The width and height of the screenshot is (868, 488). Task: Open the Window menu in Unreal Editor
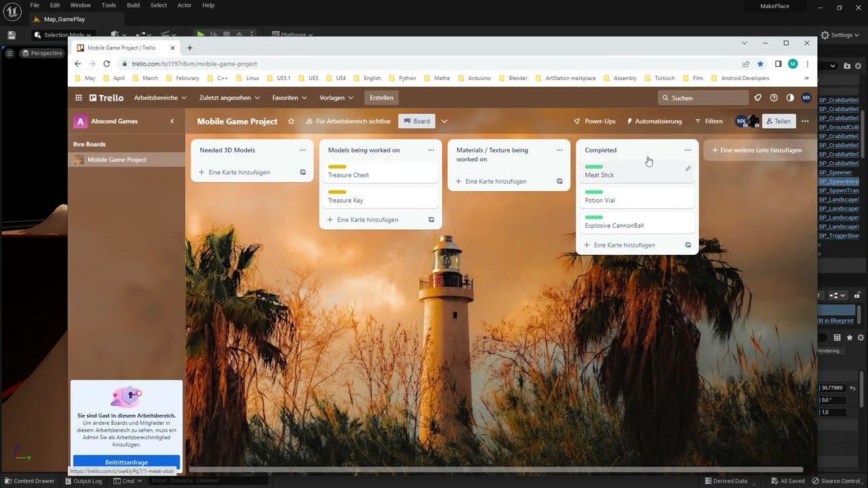(80, 5)
